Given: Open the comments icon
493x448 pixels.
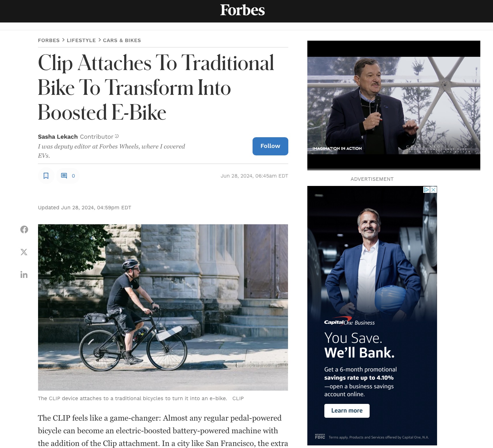Looking at the screenshot, I should (x=68, y=176).
